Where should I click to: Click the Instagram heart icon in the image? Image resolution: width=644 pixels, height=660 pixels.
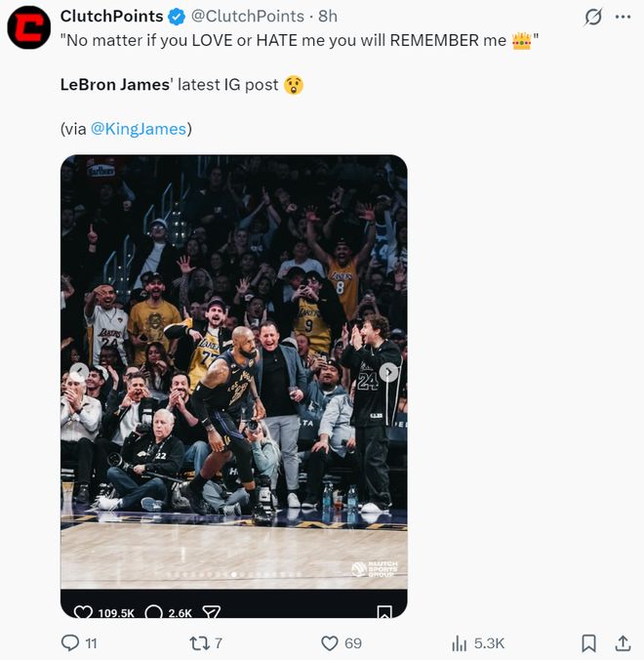[84, 612]
